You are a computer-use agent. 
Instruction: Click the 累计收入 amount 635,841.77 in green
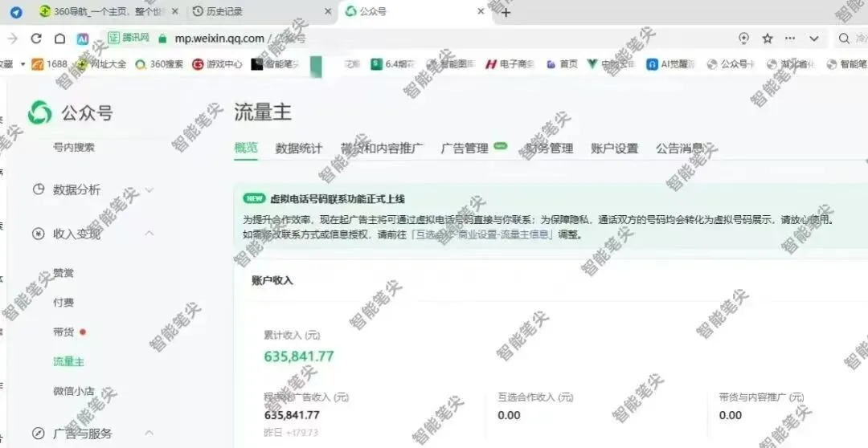click(x=299, y=356)
